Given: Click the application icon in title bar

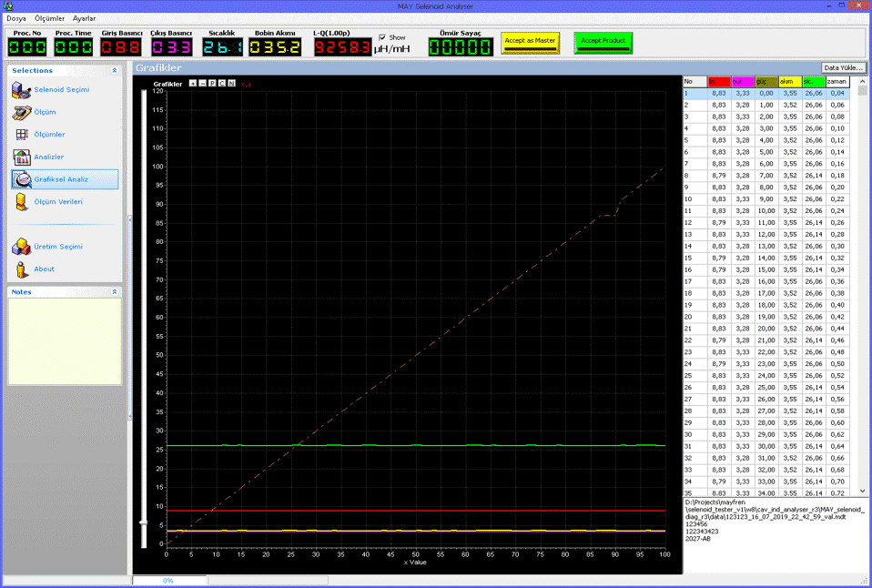Looking at the screenshot, I should [x=8, y=6].
